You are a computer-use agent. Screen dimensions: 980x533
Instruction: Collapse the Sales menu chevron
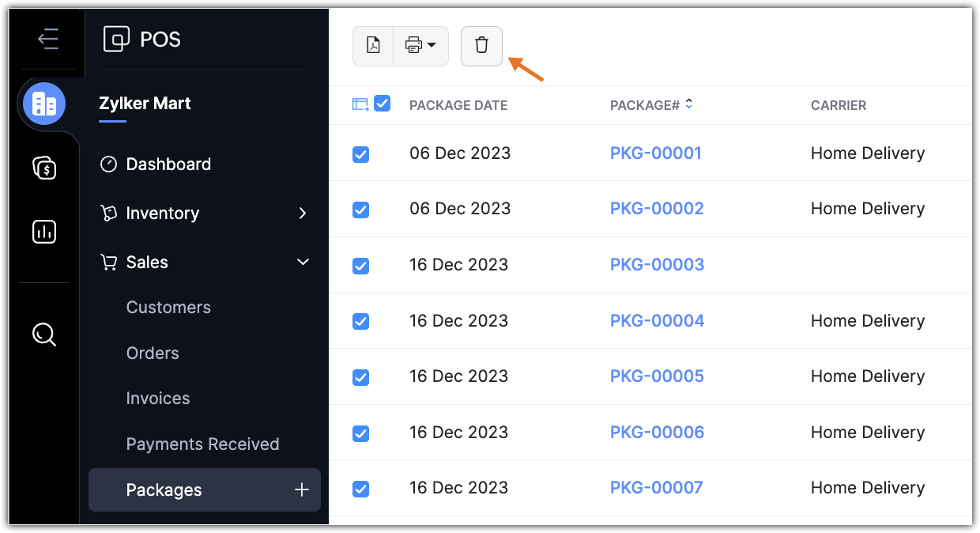[x=302, y=263]
